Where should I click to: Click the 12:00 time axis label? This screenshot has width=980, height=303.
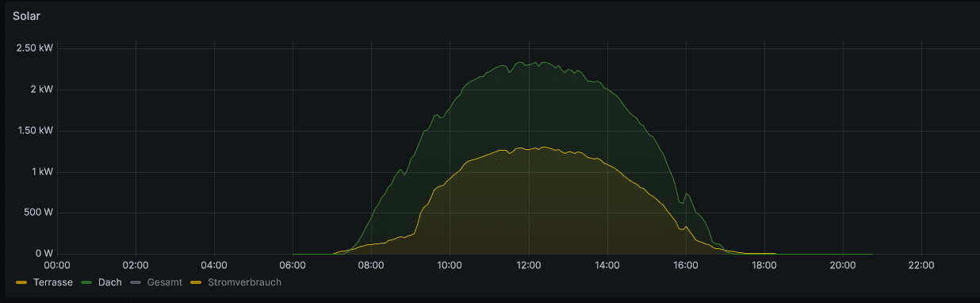click(x=529, y=266)
